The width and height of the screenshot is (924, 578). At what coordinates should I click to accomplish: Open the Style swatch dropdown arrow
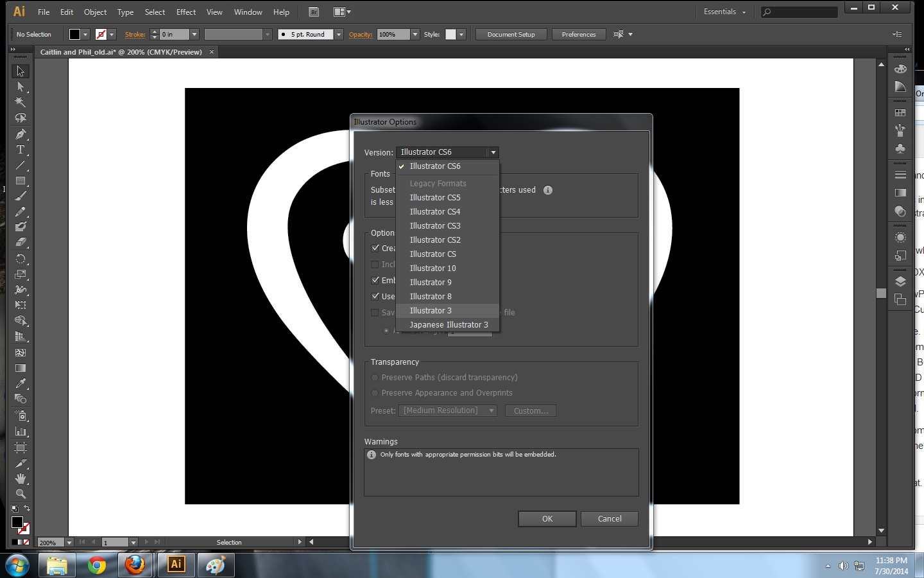461,35
